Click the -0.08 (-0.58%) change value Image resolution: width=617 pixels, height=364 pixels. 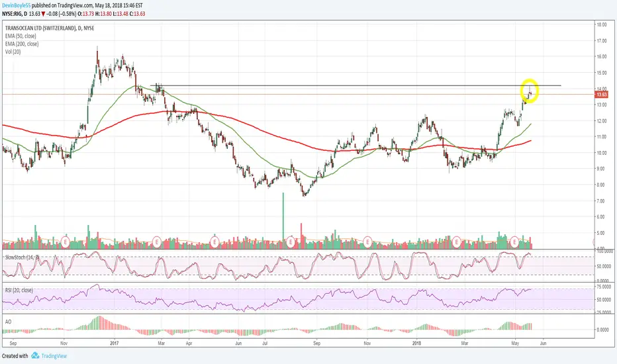(x=61, y=14)
